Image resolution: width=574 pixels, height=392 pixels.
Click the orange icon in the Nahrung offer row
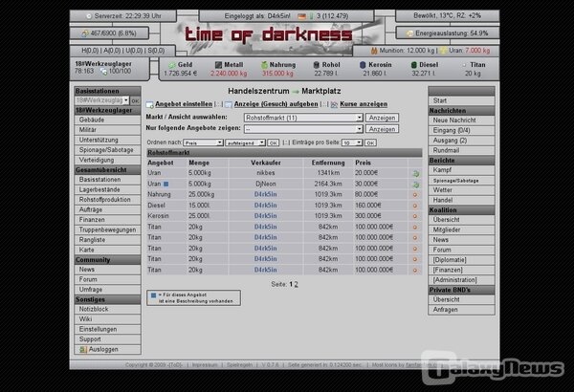[x=415, y=195]
